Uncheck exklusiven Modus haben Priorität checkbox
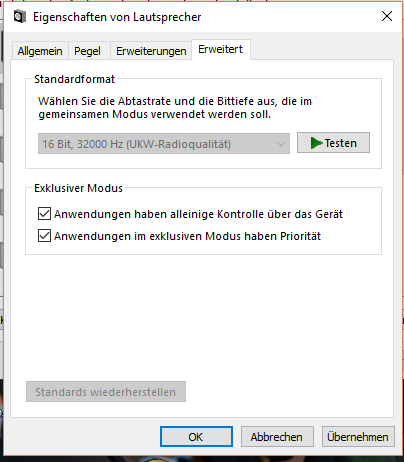The image size is (404, 462). (x=44, y=236)
